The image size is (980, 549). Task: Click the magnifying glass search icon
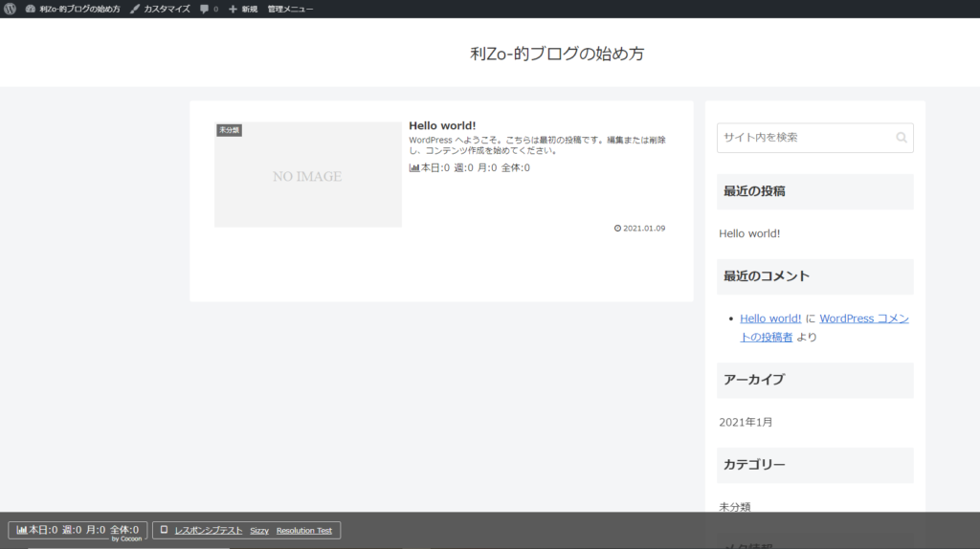(x=901, y=138)
